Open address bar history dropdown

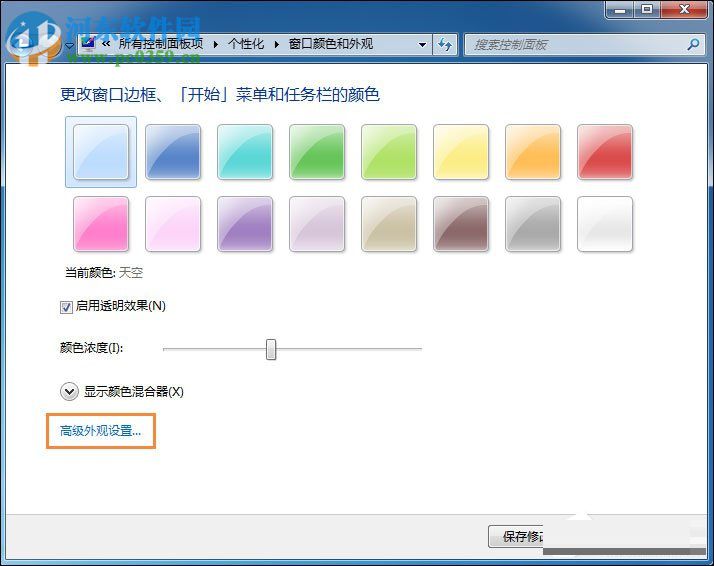(422, 45)
